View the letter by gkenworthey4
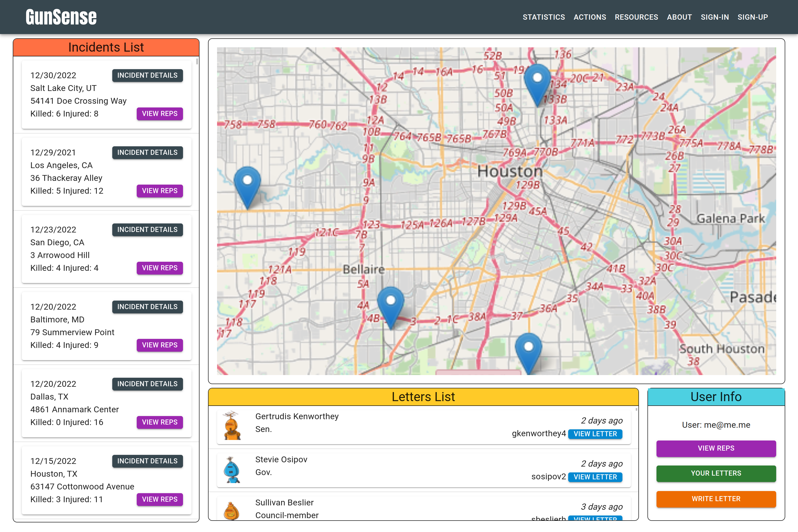 (595, 434)
